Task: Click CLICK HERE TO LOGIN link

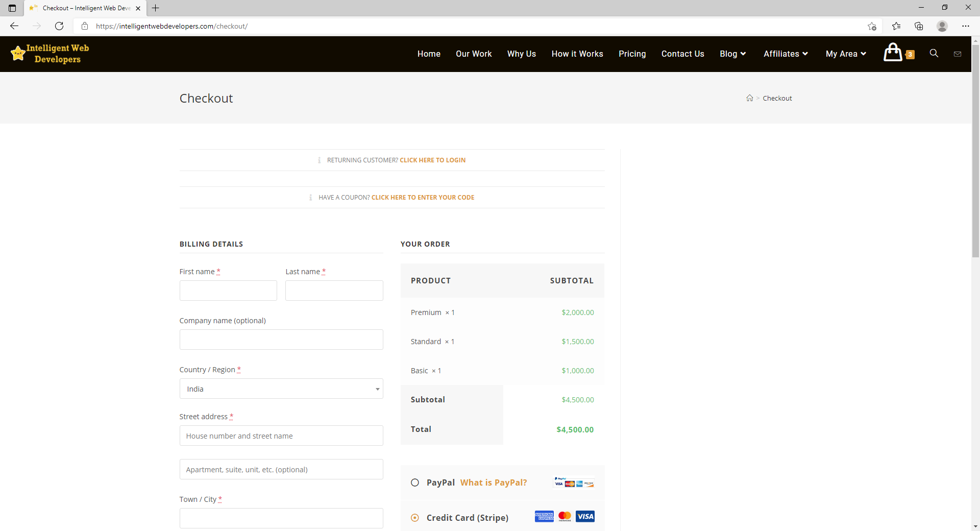Action: click(x=432, y=160)
